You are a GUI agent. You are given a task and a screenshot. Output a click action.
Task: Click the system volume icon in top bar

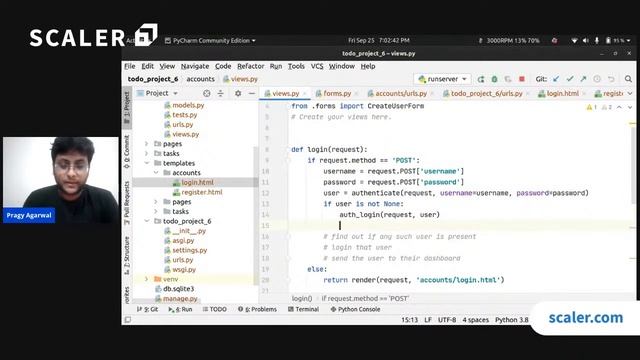point(586,40)
